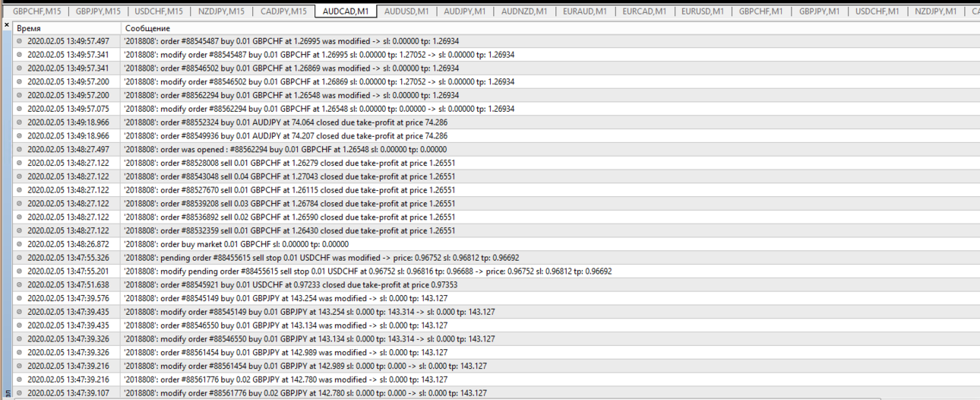Open the GBPJPY,M1 chart tab
The height and width of the screenshot is (400, 980).
coord(820,11)
